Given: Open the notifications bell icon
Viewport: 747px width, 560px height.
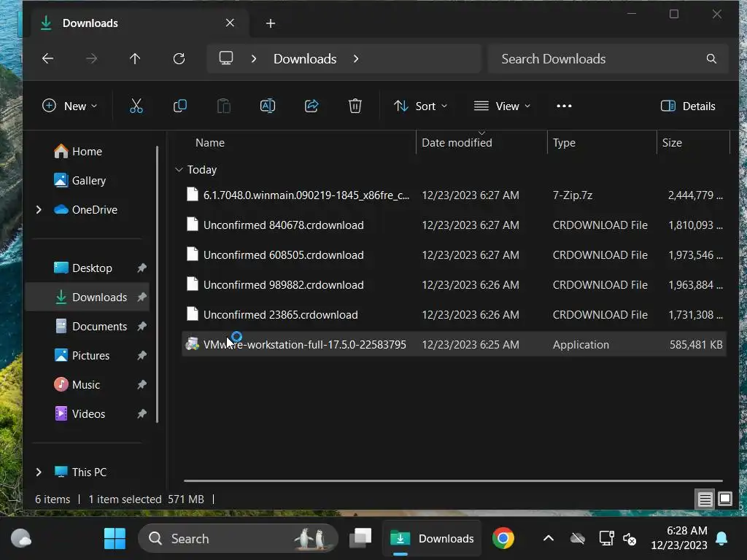Looking at the screenshot, I should [721, 539].
